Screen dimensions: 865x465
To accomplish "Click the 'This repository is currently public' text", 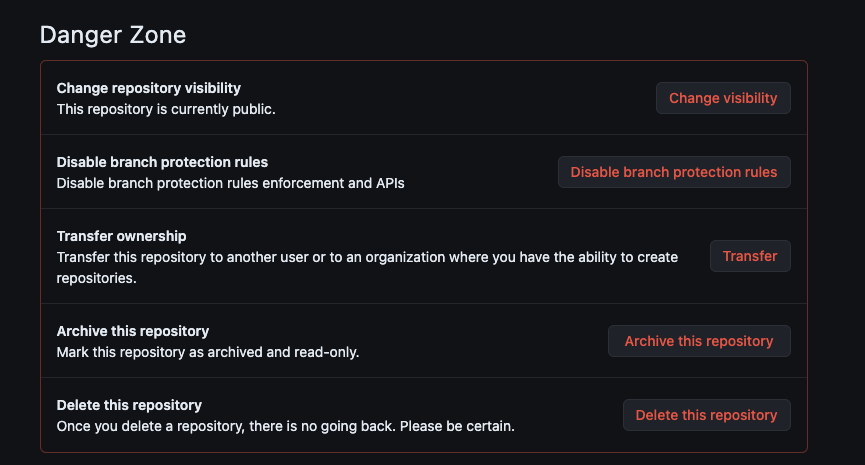I will tap(165, 109).
